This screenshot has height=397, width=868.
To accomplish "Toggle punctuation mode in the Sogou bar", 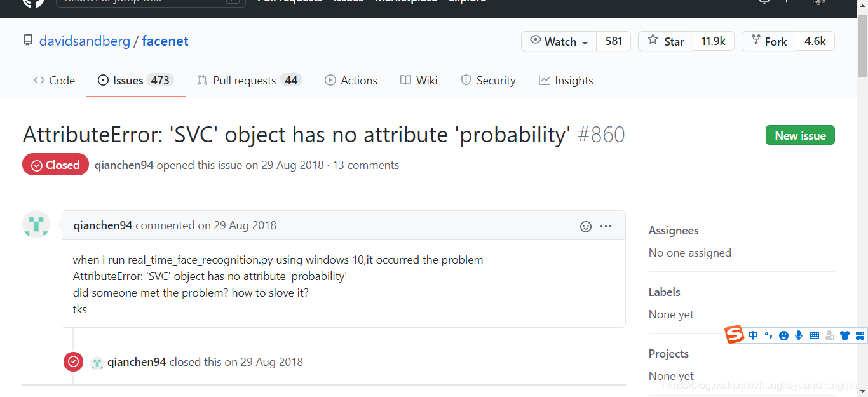I will pyautogui.click(x=768, y=335).
